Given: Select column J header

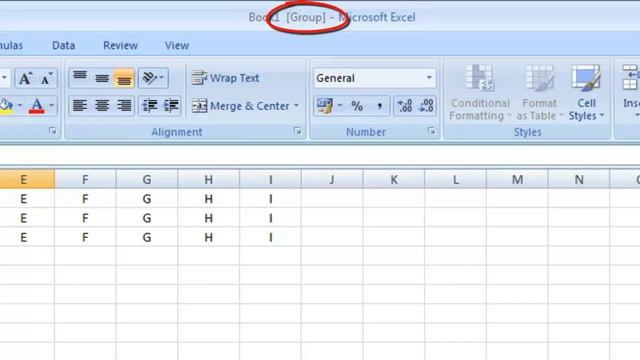Looking at the screenshot, I should (332, 179).
